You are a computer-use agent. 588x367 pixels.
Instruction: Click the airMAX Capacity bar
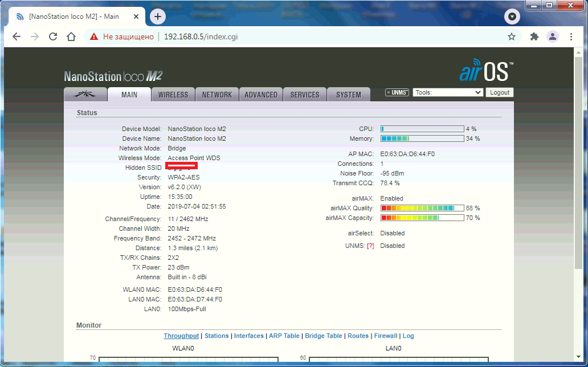(422, 218)
